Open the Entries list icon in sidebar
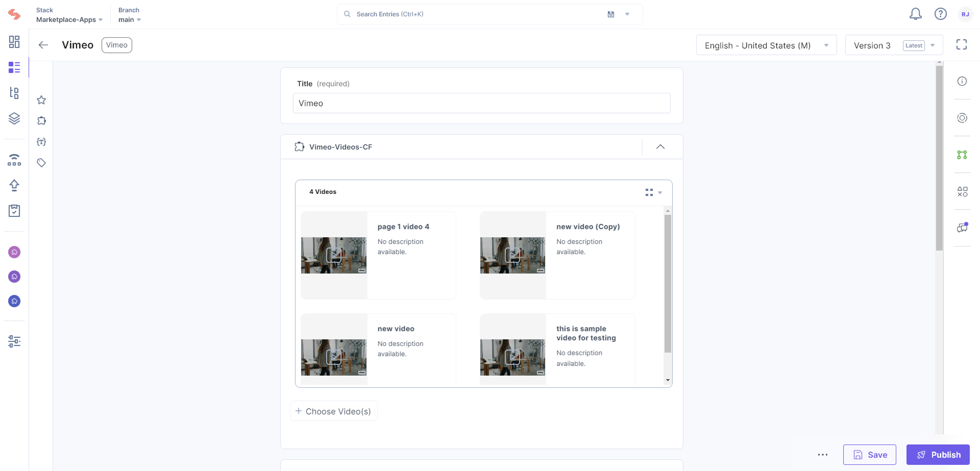The image size is (980, 471). pyautogui.click(x=14, y=67)
